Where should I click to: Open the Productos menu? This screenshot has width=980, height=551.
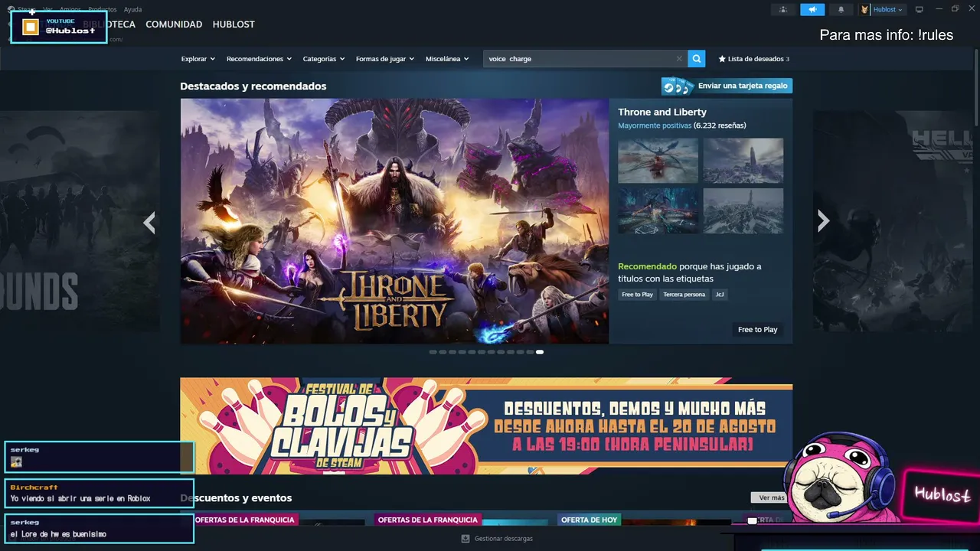(103, 10)
